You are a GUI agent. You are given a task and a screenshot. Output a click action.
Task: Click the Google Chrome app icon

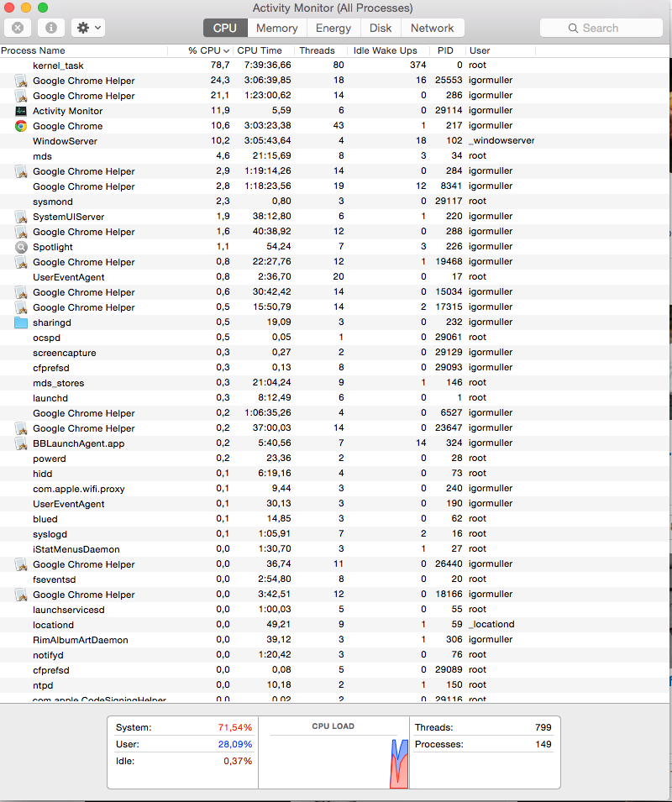click(x=21, y=126)
